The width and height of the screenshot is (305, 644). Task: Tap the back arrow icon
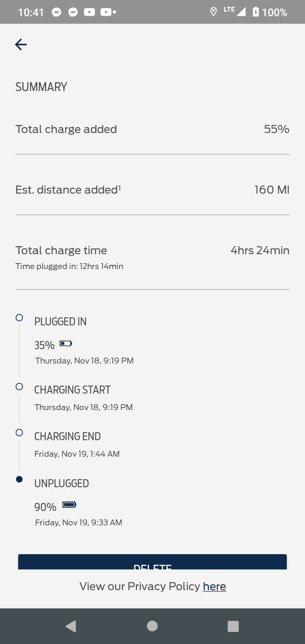[x=21, y=44]
